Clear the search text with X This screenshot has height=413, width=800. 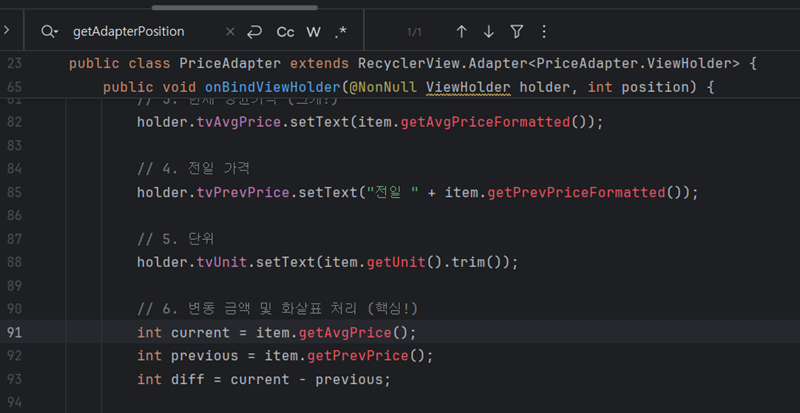230,32
